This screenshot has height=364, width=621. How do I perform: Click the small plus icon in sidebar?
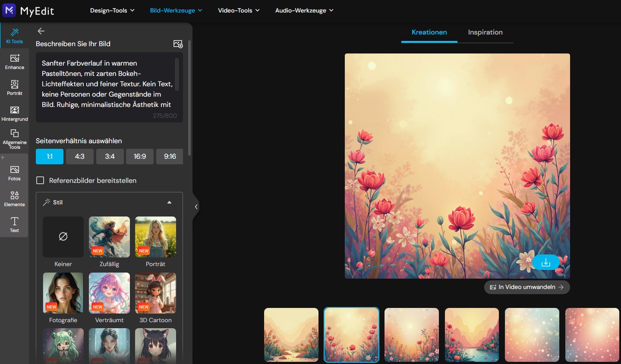[x=3, y=157]
